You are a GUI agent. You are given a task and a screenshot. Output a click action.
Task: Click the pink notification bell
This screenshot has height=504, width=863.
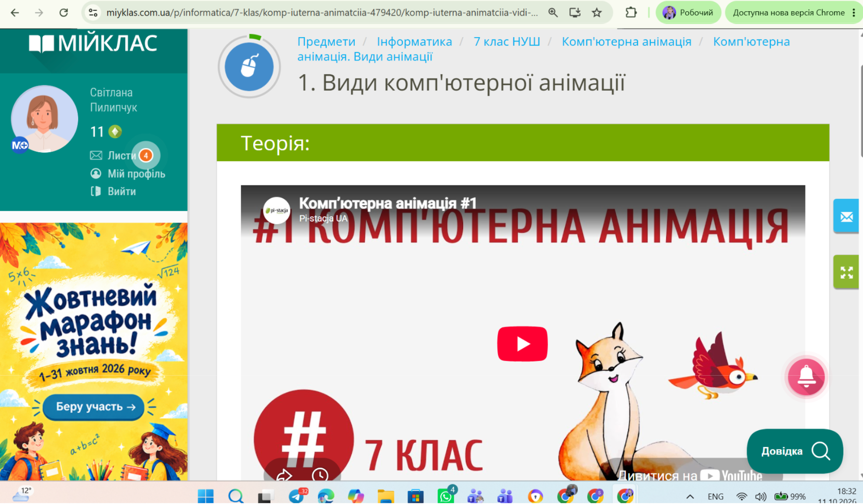[806, 377]
